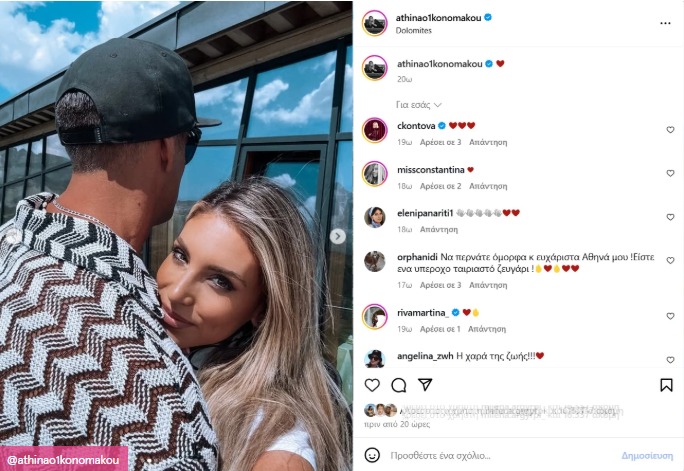This screenshot has width=684, height=471.
Task: Save the post with the bookmark icon
Action: pos(666,385)
